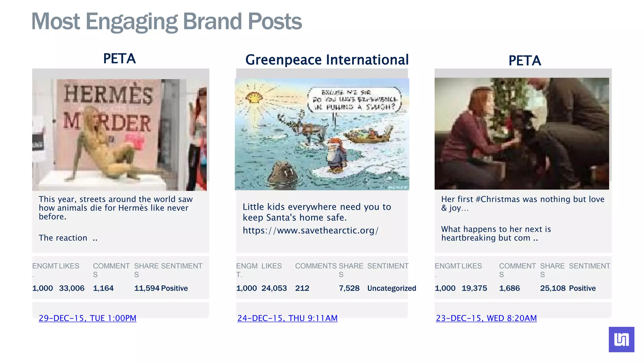Click 'What happens to her next' text
The image size is (644, 362).
(x=496, y=233)
